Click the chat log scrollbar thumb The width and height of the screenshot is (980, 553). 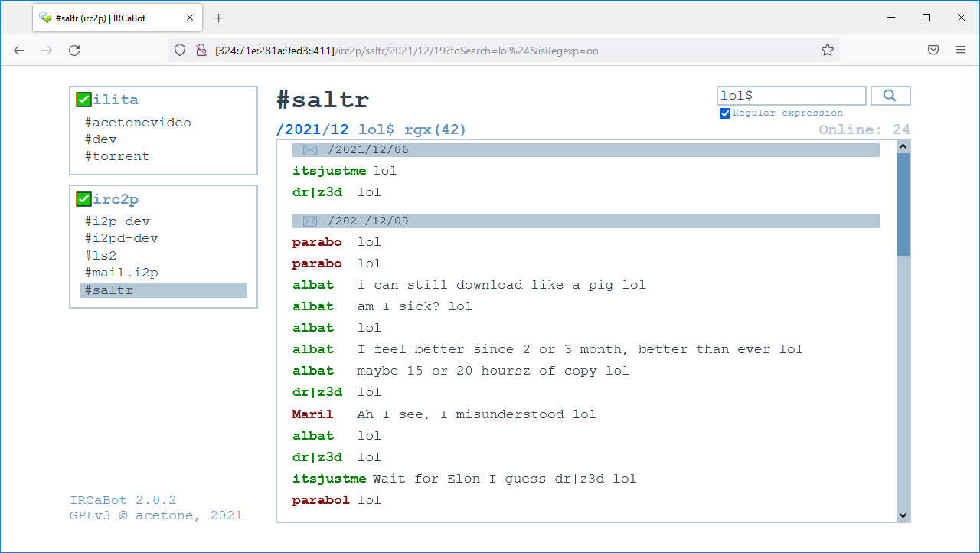coord(903,205)
